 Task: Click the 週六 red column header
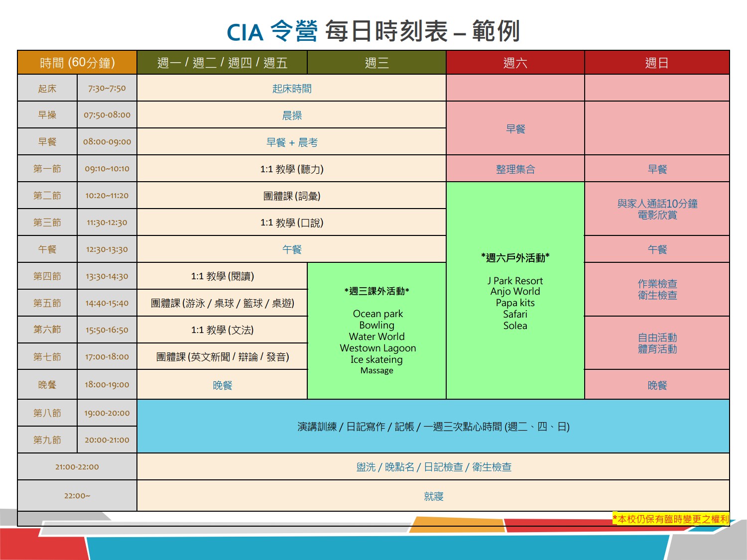point(515,63)
